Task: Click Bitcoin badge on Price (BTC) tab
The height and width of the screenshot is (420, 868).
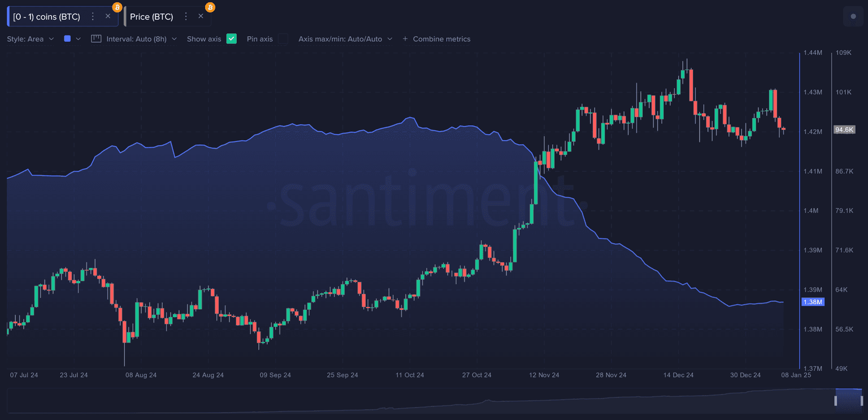Action: (x=210, y=7)
